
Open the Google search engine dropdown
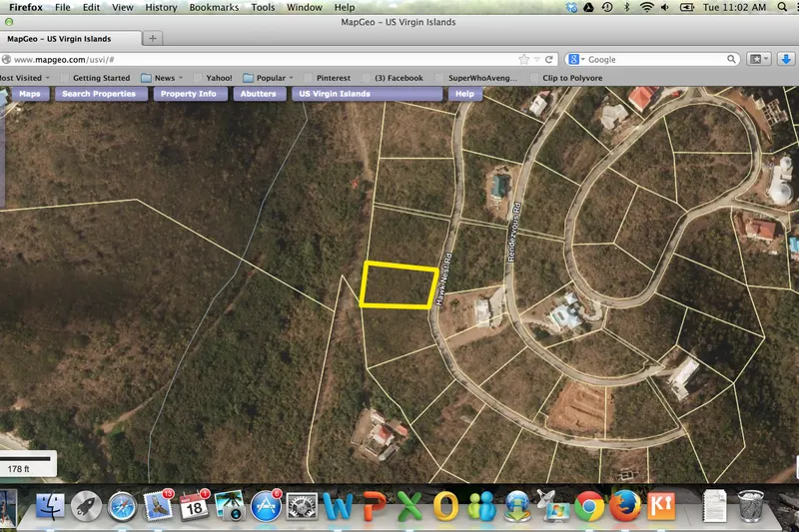point(576,59)
